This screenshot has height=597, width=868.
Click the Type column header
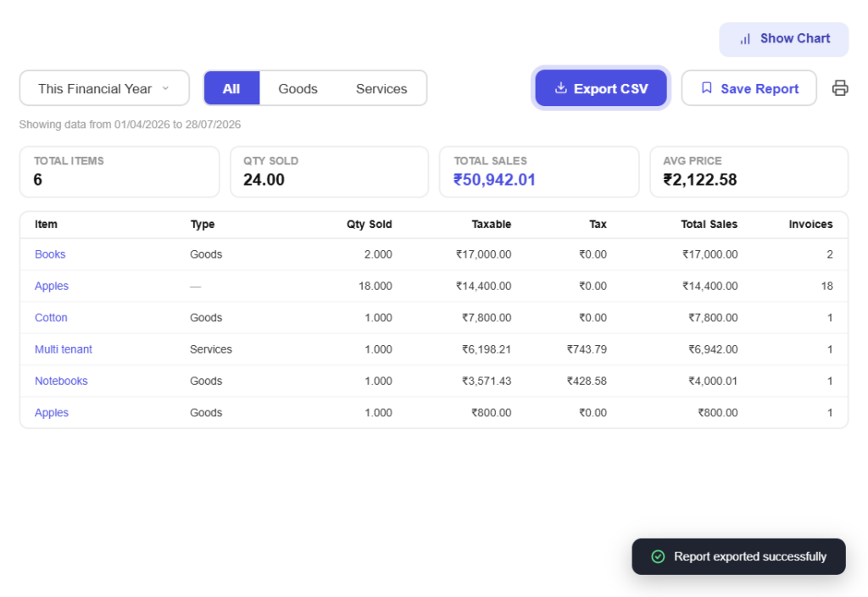click(x=203, y=224)
